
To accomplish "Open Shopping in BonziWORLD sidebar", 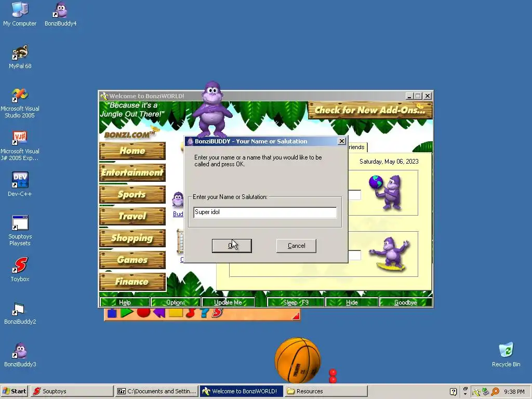I will click(132, 238).
